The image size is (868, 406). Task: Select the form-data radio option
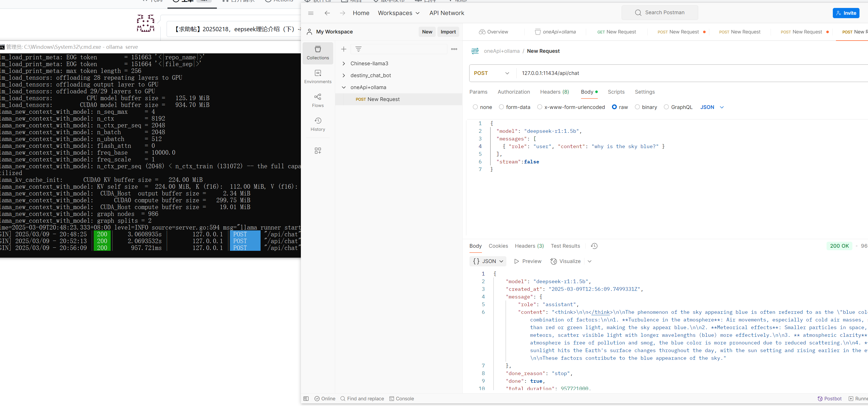(501, 107)
